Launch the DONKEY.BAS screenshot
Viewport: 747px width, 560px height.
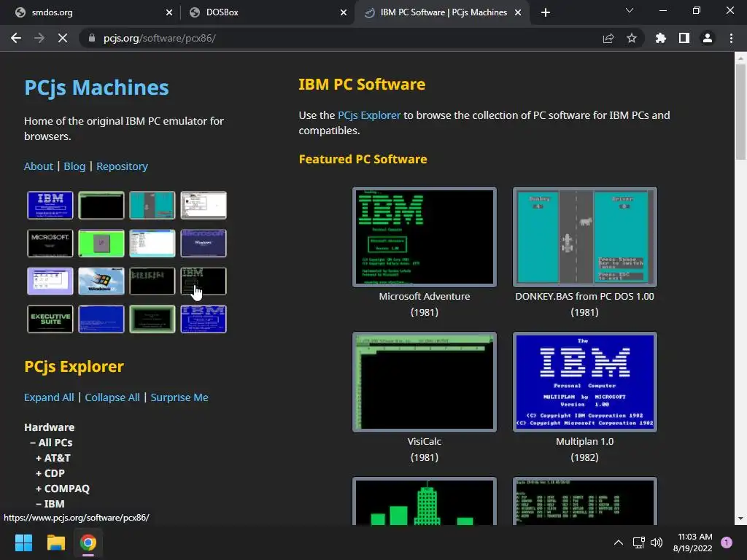coord(584,237)
